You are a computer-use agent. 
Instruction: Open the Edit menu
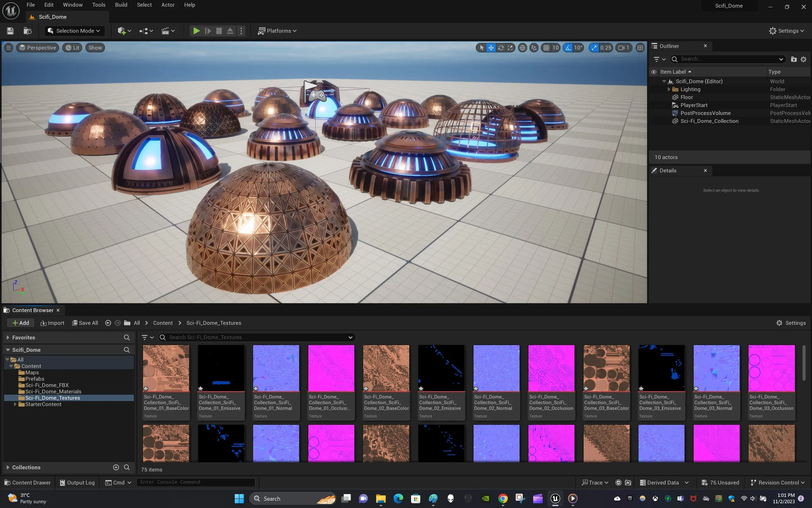pos(49,5)
